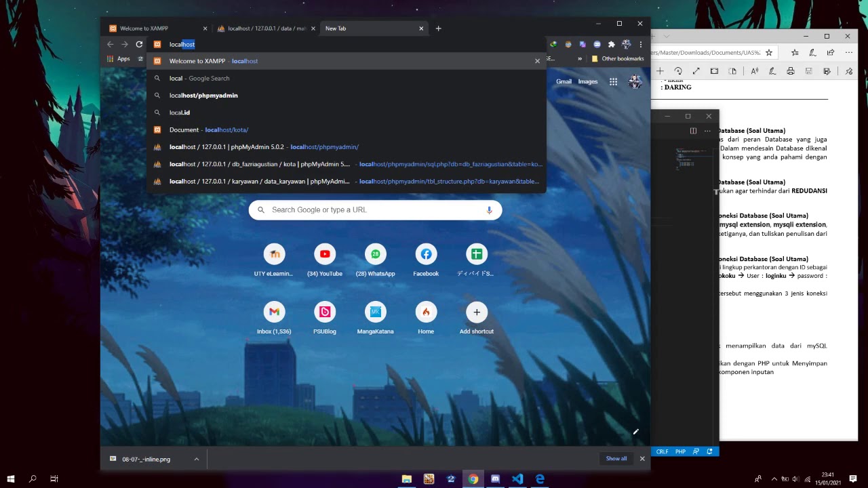The image size is (868, 488).
Task: Select the Welcome to XAMPP suggestion
Action: pos(346,61)
